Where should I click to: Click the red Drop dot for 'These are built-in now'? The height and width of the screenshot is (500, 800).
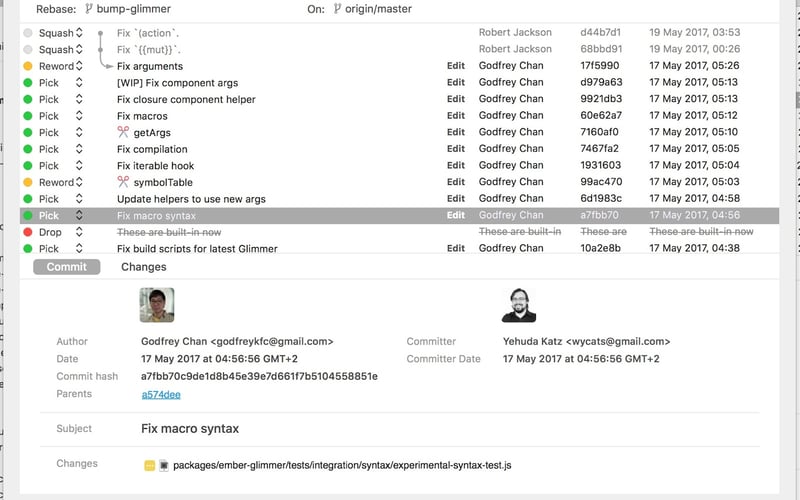(28, 232)
